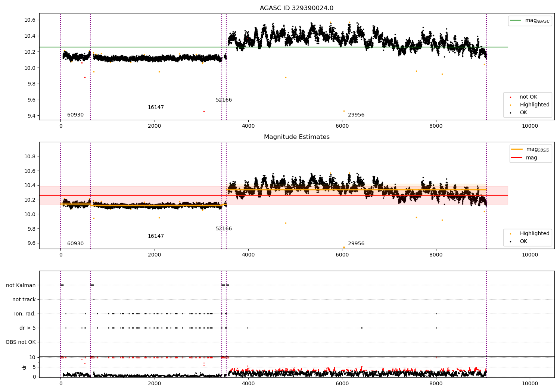Click the 6000 x-tick of Magnitude Estimates plot
560x392 pixels.
pyautogui.click(x=342, y=255)
